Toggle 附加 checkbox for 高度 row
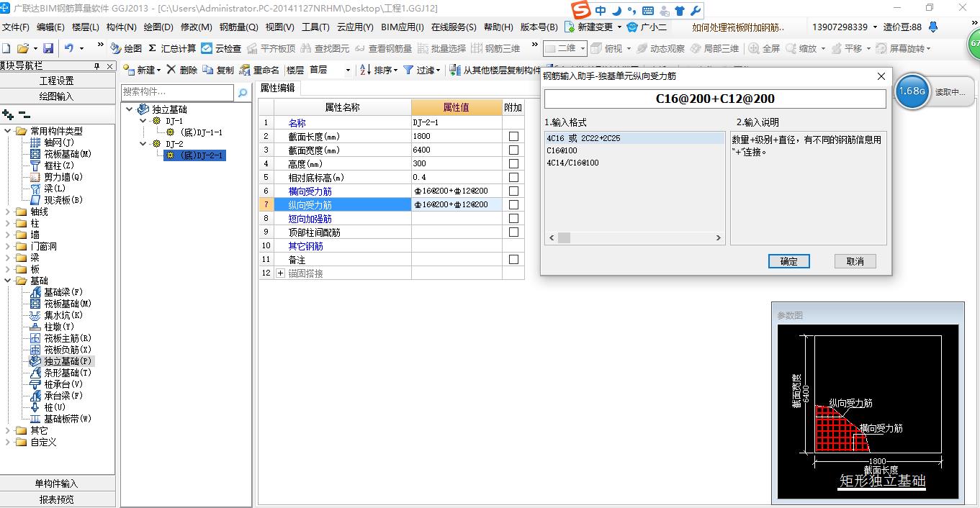This screenshot has height=508, width=980. tap(513, 163)
